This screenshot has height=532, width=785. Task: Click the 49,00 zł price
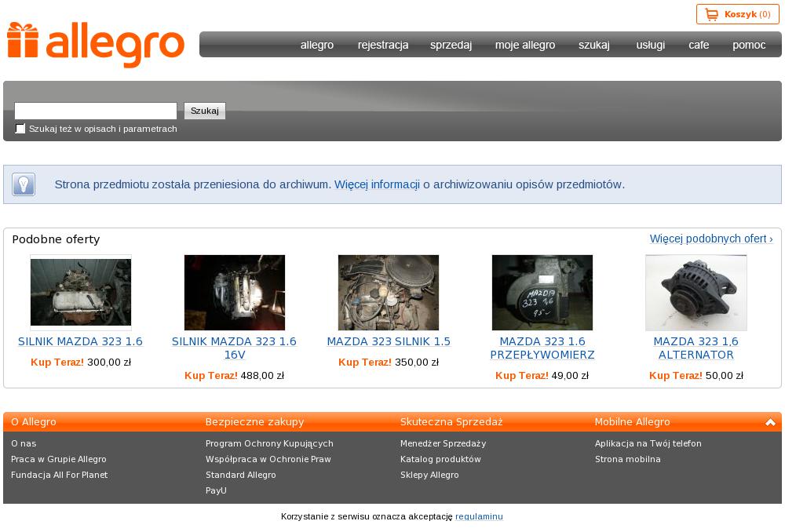click(570, 375)
